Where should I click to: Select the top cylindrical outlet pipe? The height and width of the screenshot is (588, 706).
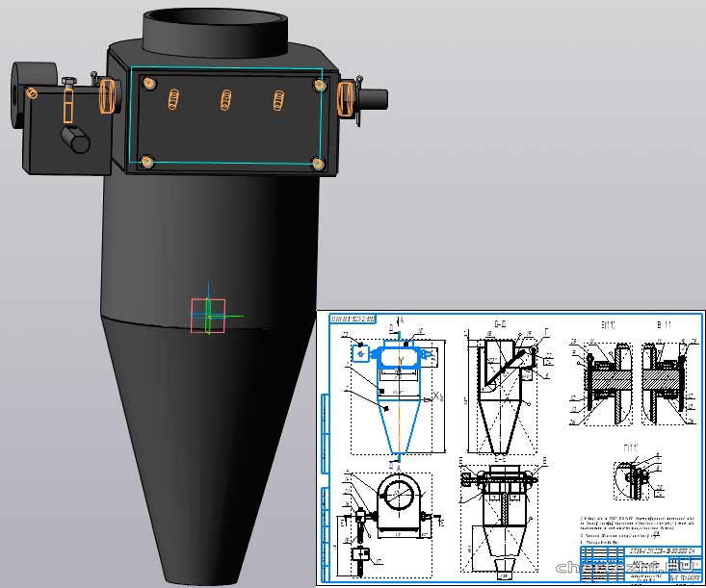pyautogui.click(x=216, y=34)
